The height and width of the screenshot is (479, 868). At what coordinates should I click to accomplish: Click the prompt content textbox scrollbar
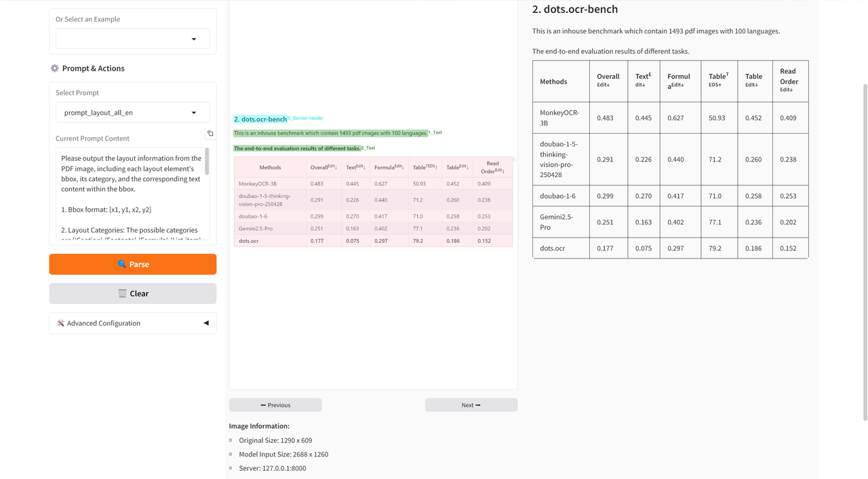tap(207, 162)
